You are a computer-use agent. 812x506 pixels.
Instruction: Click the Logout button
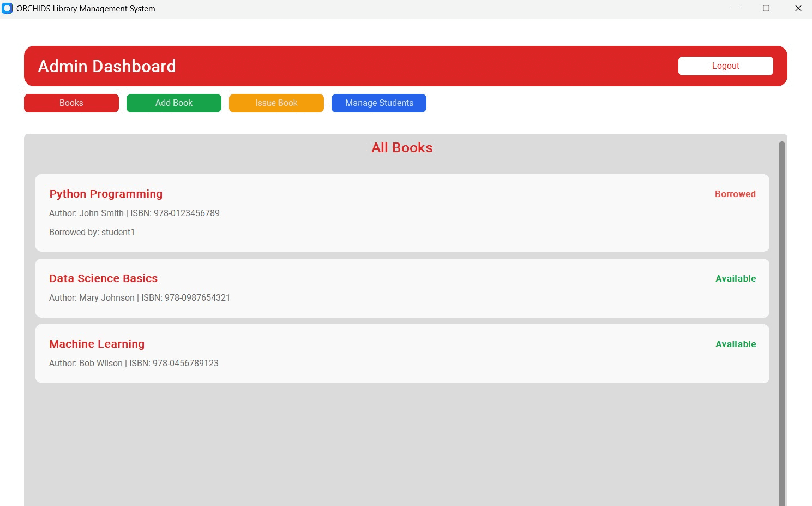tap(725, 66)
